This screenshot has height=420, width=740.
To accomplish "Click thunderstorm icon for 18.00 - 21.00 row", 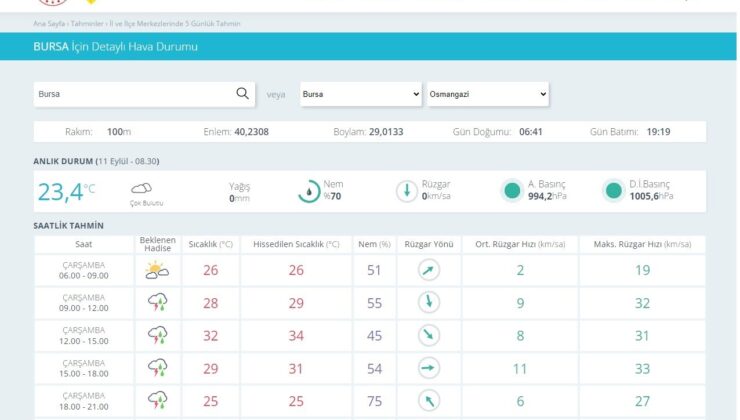I will click(158, 400).
